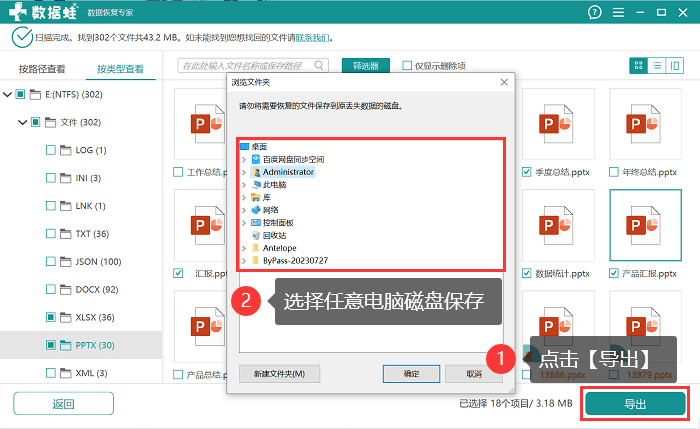Open the 联系我们 link
The height and width of the screenshot is (429, 700).
[312, 37]
